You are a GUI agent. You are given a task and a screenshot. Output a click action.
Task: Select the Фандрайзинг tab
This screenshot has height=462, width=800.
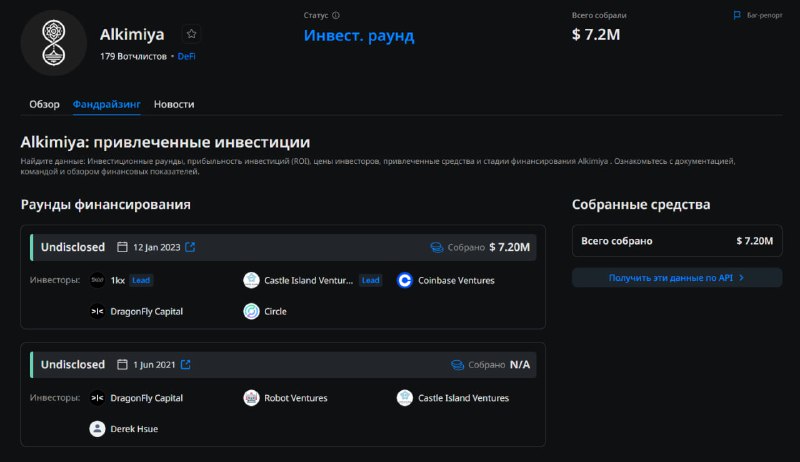click(x=106, y=104)
